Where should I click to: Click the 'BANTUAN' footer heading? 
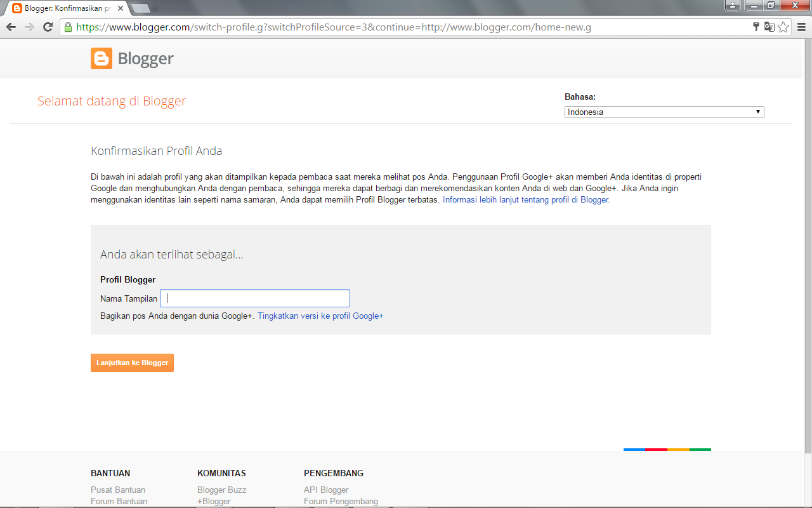[110, 473]
